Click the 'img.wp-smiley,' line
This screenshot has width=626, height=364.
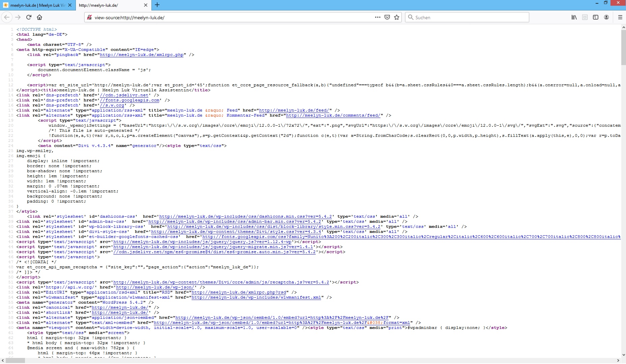35,151
